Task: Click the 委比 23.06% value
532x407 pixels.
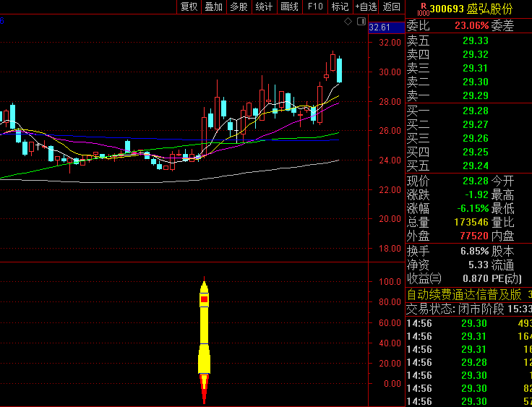Action: [471, 26]
